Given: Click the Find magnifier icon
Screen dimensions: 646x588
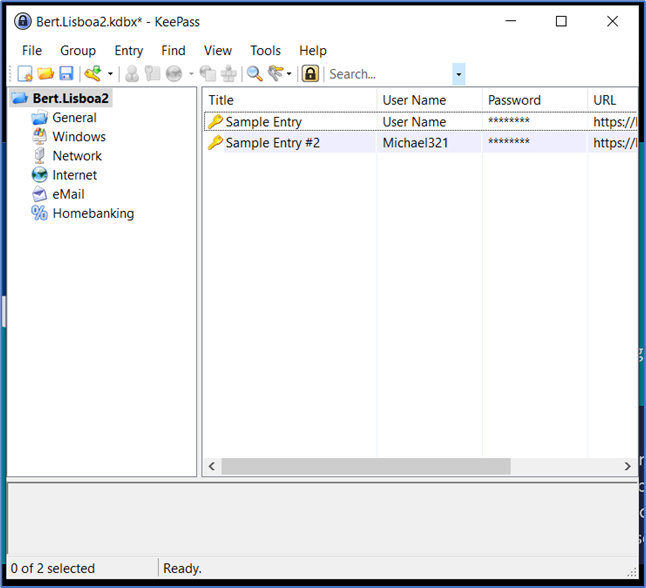Looking at the screenshot, I should tap(255, 74).
